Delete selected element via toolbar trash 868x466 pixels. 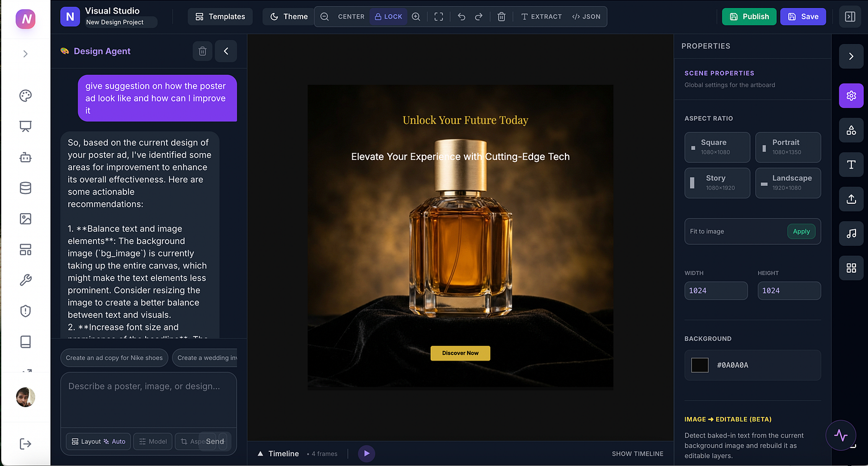coord(502,17)
